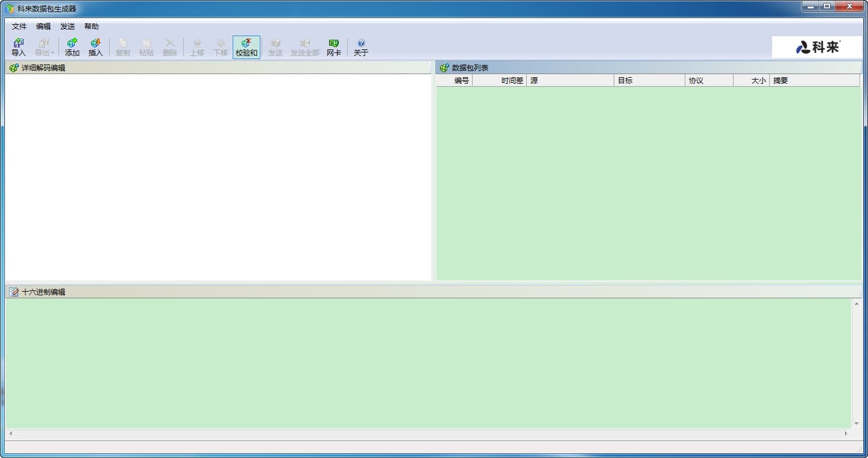Viewport: 868px width, 458px height.
Task: Click inside the 十六进制编辑 hex editing area
Action: click(422, 362)
